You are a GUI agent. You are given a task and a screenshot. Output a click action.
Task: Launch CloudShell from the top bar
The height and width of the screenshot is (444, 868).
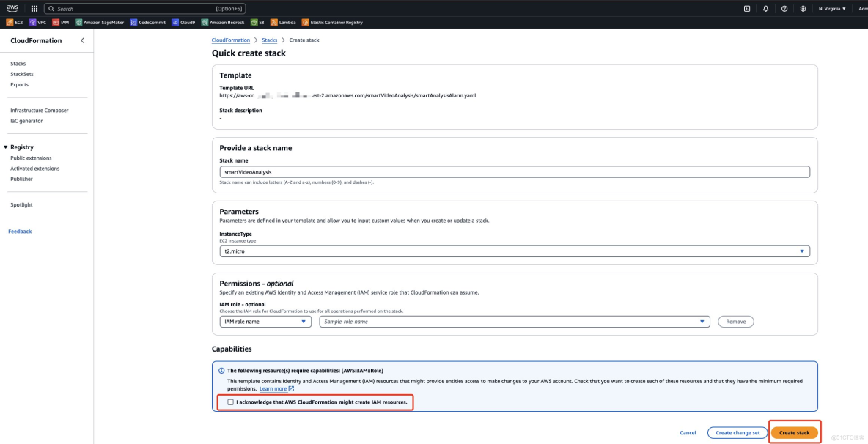click(747, 9)
